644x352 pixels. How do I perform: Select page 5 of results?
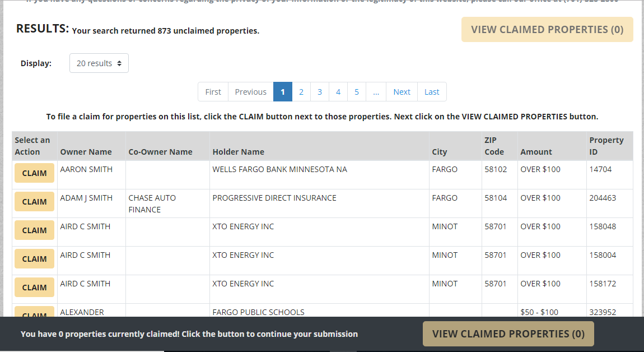356,91
